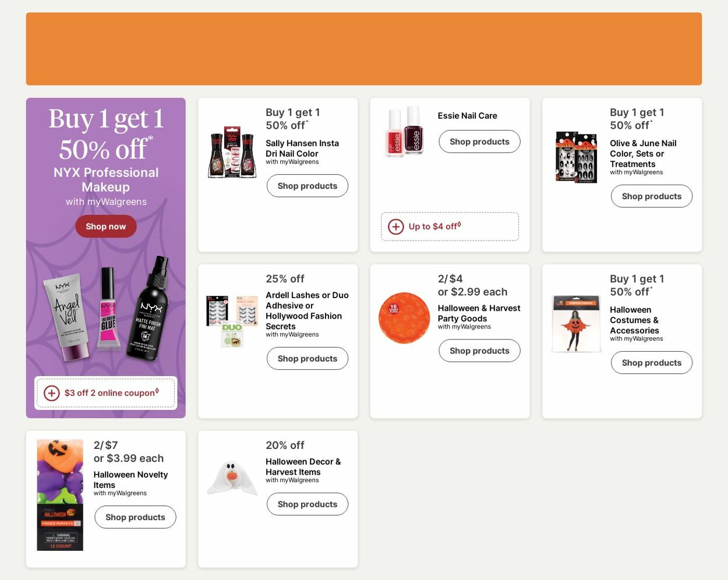Clip the Up to $4 off Essie plus icon
Image resolution: width=728 pixels, height=580 pixels.
click(396, 227)
